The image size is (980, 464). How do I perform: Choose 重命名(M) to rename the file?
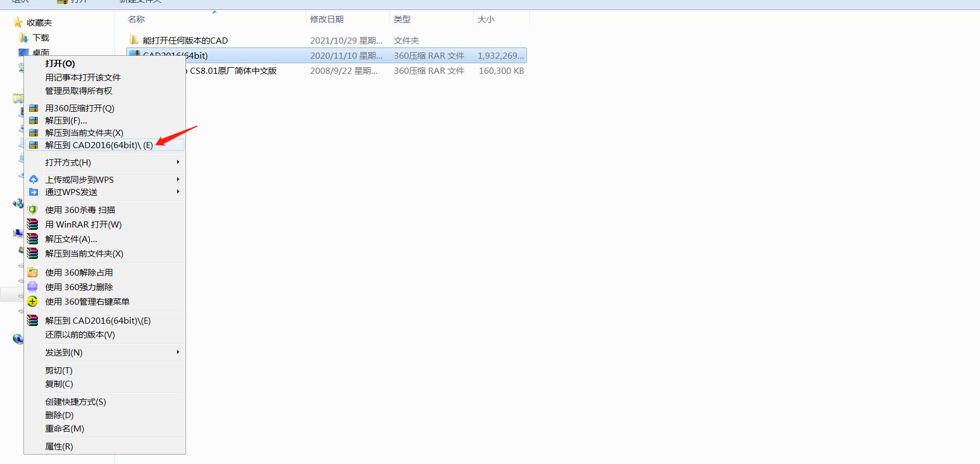point(65,429)
